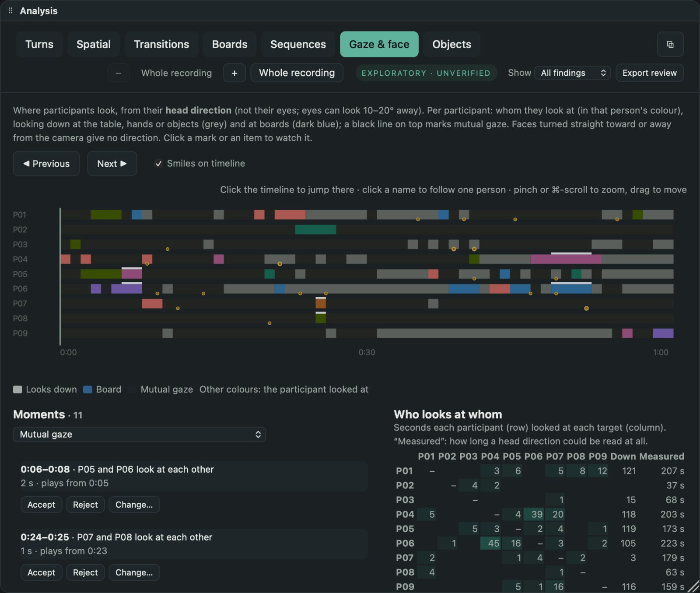
Task: Click Export review button
Action: click(x=650, y=73)
